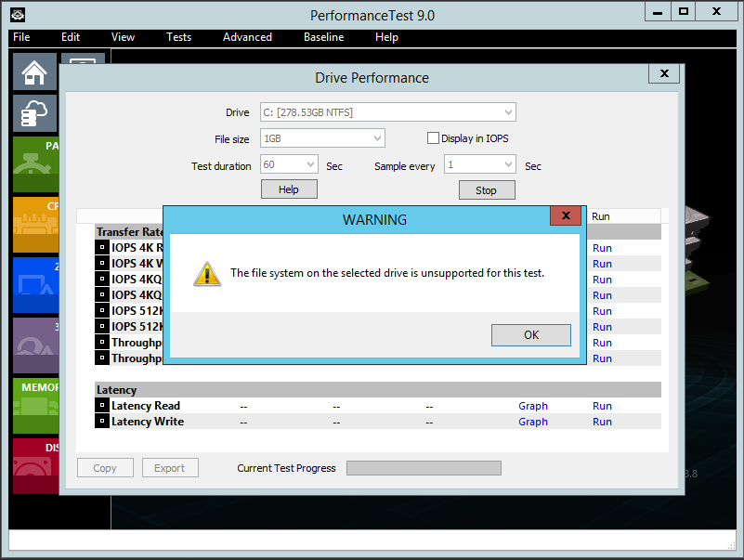Click the PerformanceTest app icon in title bar

pyautogui.click(x=18, y=15)
